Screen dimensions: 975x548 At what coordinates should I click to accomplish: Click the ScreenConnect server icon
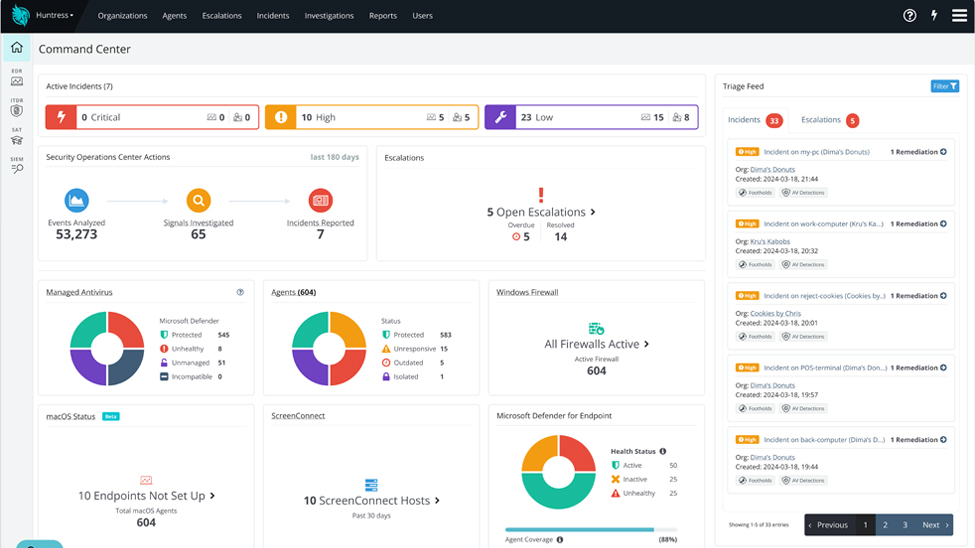(x=371, y=485)
